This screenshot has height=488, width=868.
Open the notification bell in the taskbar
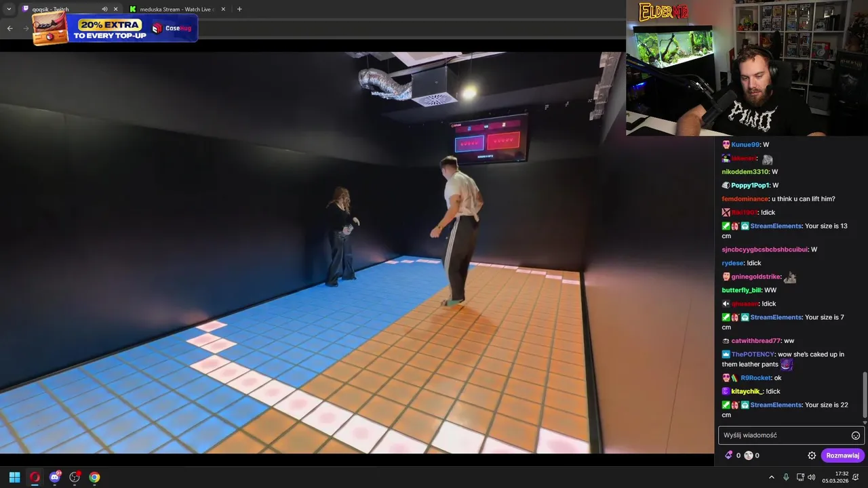point(856,477)
